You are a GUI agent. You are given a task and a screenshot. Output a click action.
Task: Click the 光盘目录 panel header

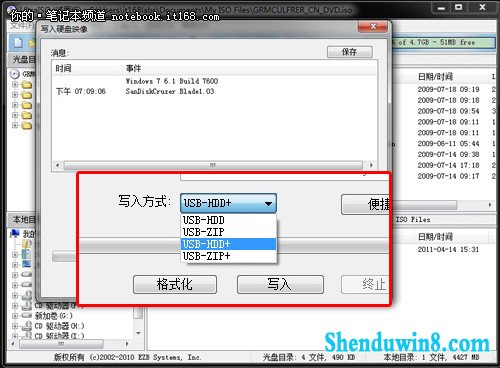coord(24,60)
